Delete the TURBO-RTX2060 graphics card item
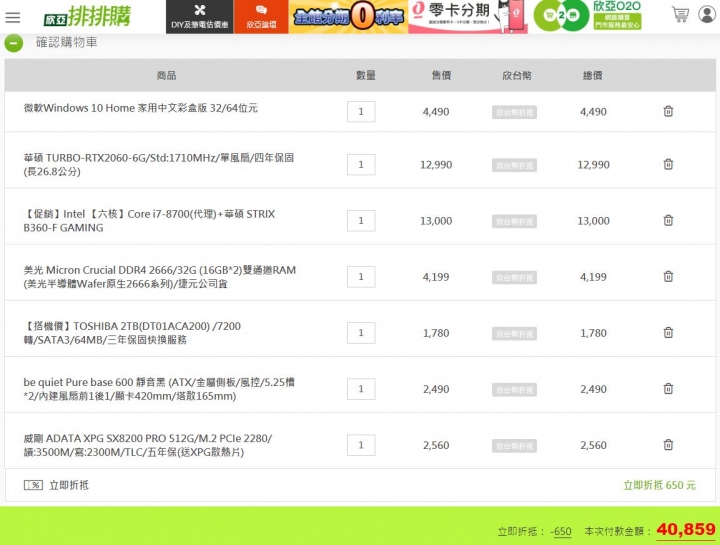The width and height of the screenshot is (720, 545). [x=668, y=164]
